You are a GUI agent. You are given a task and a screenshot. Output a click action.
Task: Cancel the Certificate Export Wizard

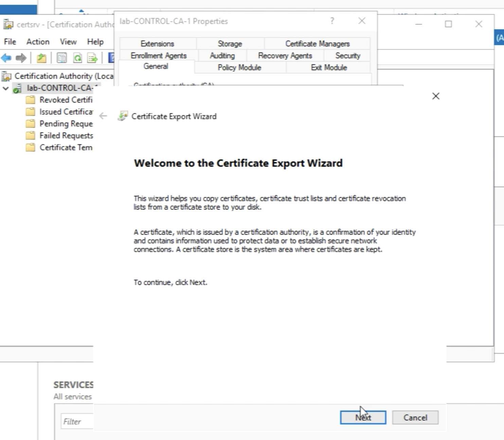[x=415, y=417]
